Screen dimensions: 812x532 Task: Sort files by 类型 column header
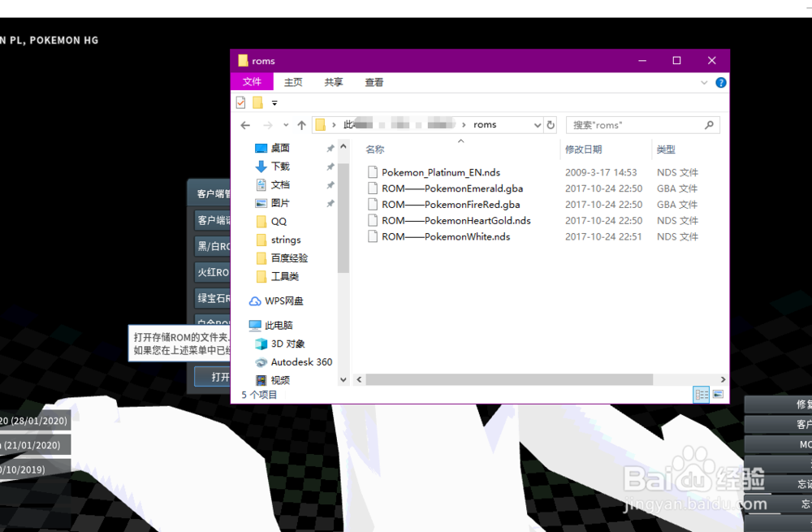tap(666, 149)
